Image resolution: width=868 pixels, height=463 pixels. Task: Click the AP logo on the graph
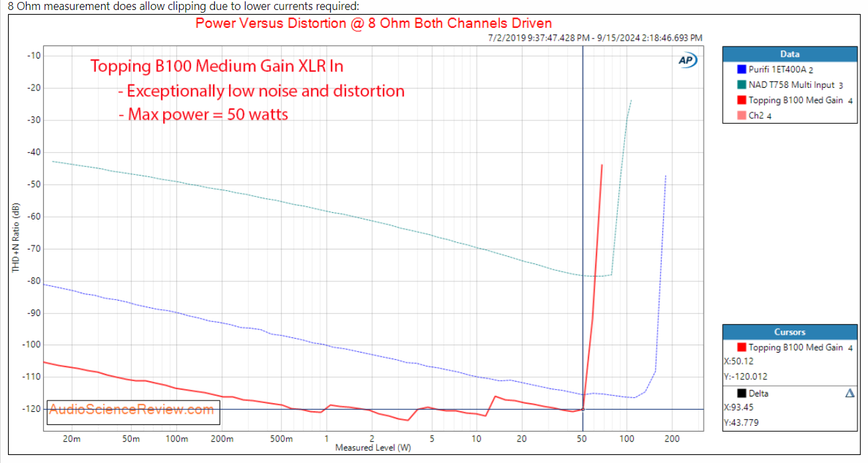[687, 61]
